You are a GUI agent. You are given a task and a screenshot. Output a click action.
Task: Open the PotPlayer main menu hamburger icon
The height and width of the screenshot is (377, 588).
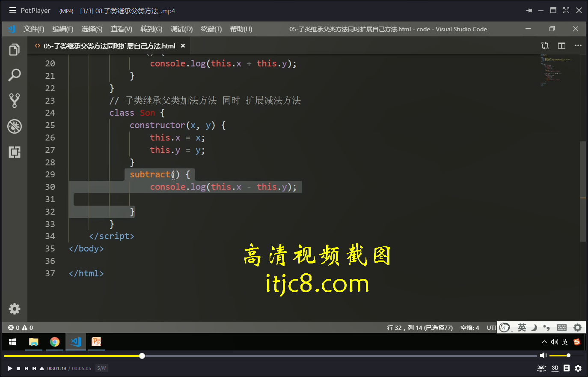(x=13, y=11)
